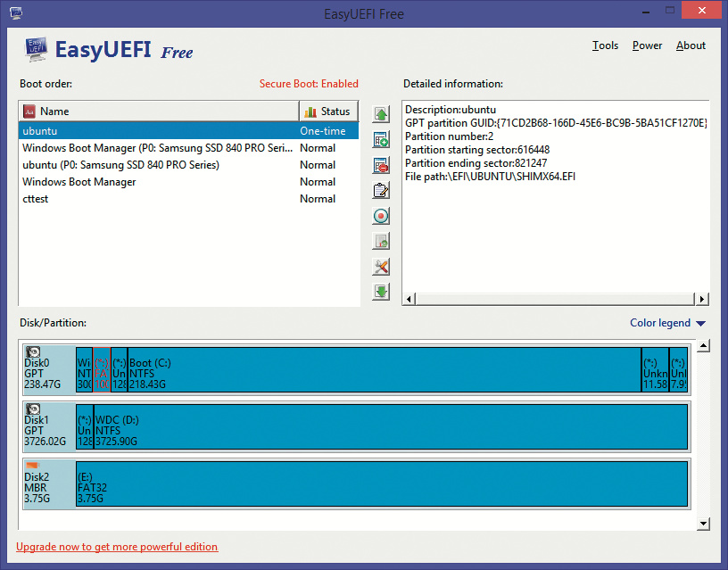Select the Disk2 MBR 3.75G label
Screen dimensions: 728x570
pyautogui.click(x=49, y=484)
